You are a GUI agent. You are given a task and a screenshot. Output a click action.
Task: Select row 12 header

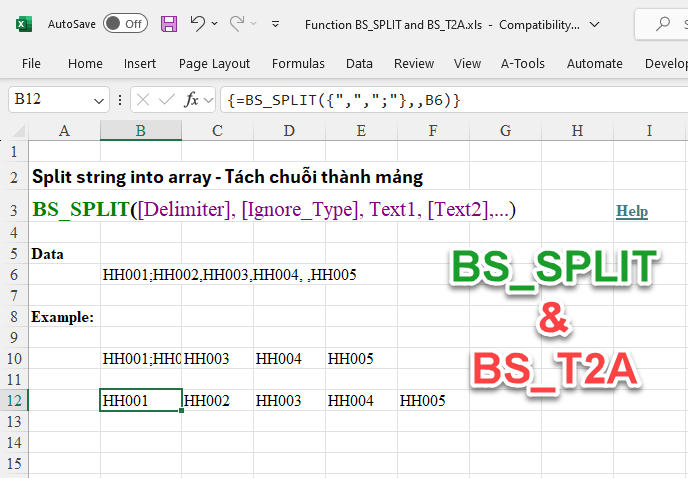14,400
